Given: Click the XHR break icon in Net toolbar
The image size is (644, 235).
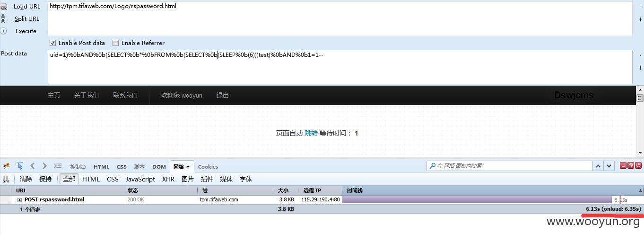Looking at the screenshot, I should 6,180.
